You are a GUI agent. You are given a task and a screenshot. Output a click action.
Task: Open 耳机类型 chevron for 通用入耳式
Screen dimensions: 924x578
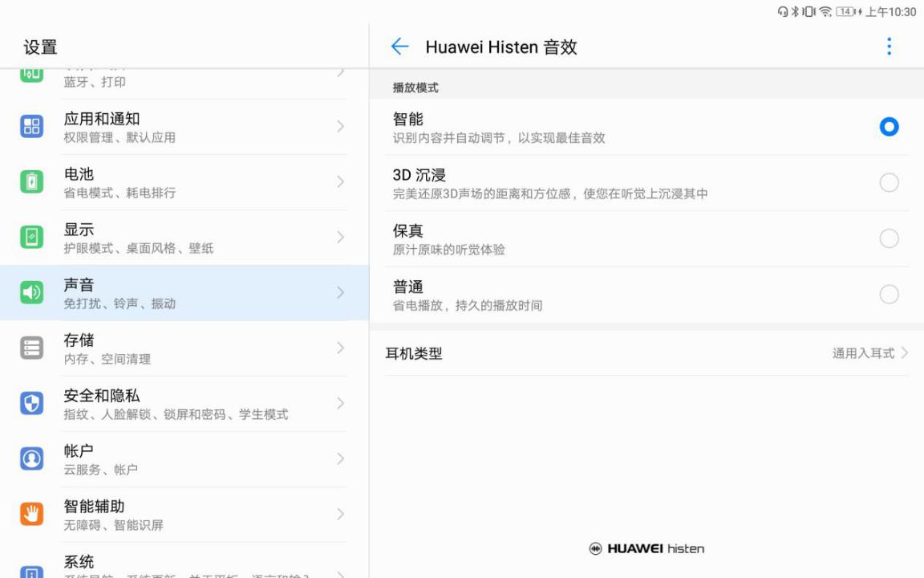pos(905,353)
